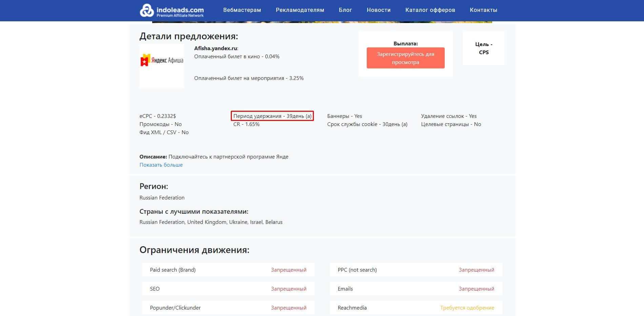
Task: Expand description with Показать больше
Action: pyautogui.click(x=161, y=165)
